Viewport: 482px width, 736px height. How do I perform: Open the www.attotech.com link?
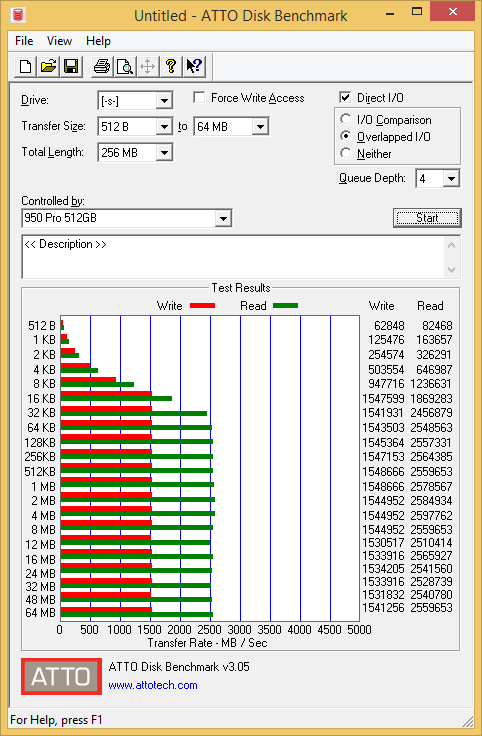point(153,685)
